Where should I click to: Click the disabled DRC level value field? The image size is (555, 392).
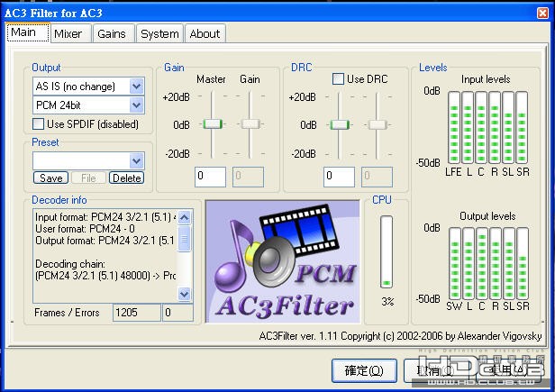[x=377, y=177]
